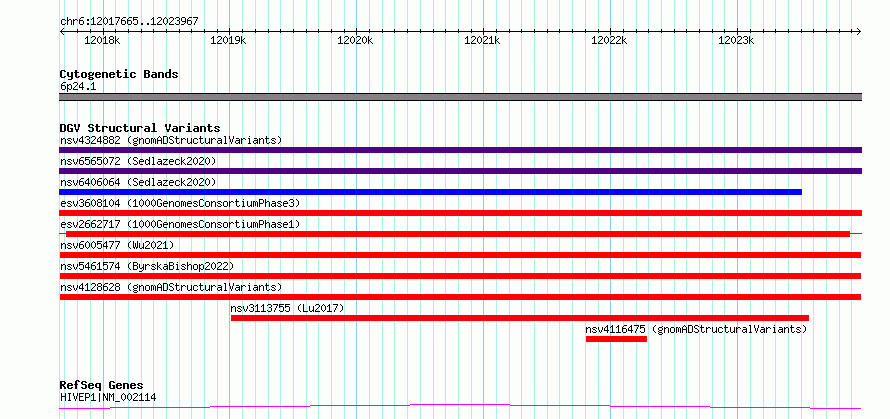Select the nsv4324882 purple variant bar
The width and height of the screenshot is (890, 419).
tap(460, 150)
